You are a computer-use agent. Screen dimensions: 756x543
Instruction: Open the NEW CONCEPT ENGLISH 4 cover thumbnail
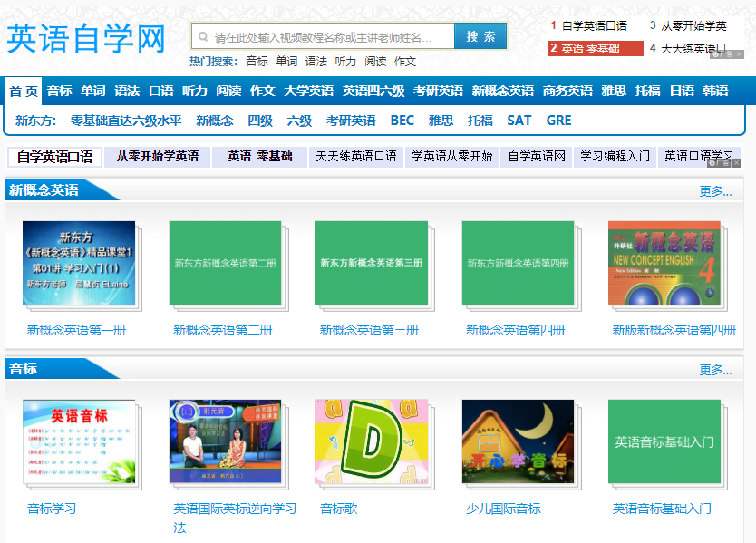coord(664,267)
